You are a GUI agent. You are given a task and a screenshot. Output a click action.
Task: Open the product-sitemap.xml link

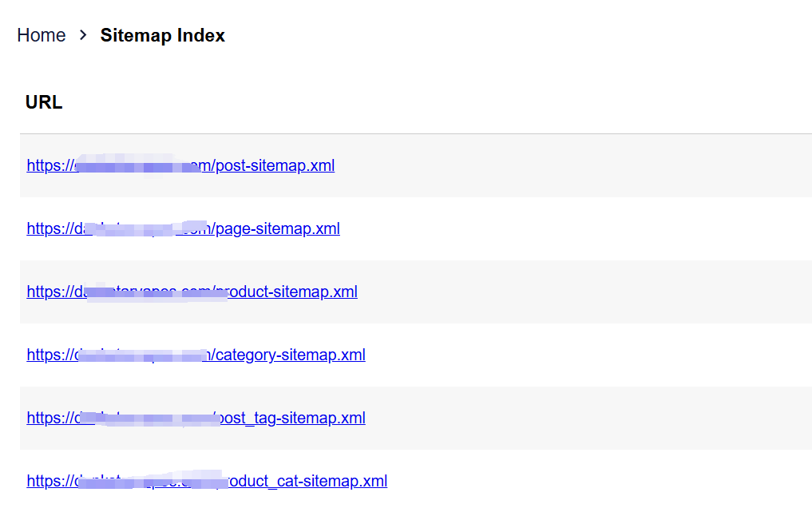click(x=295, y=292)
